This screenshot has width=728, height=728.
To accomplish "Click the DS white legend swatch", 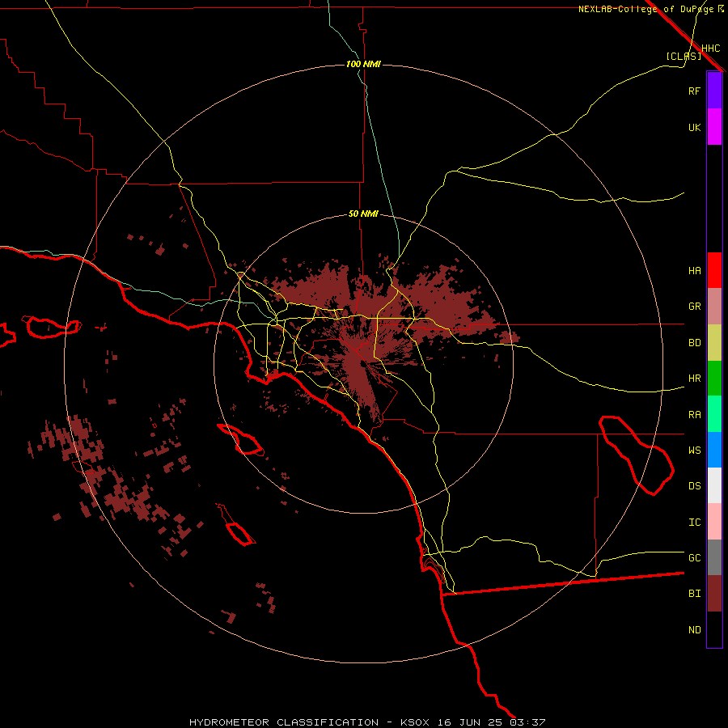I will click(x=714, y=485).
